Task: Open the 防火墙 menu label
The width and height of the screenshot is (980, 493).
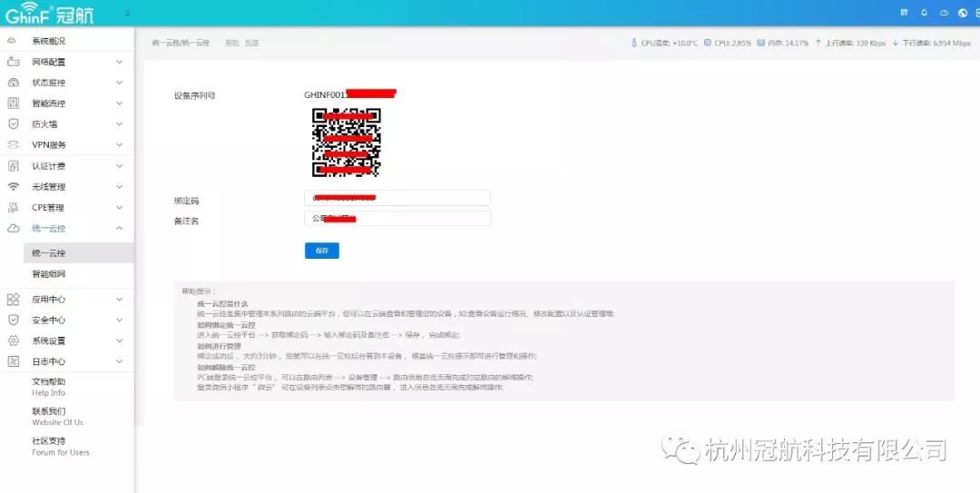Action: pos(45,123)
